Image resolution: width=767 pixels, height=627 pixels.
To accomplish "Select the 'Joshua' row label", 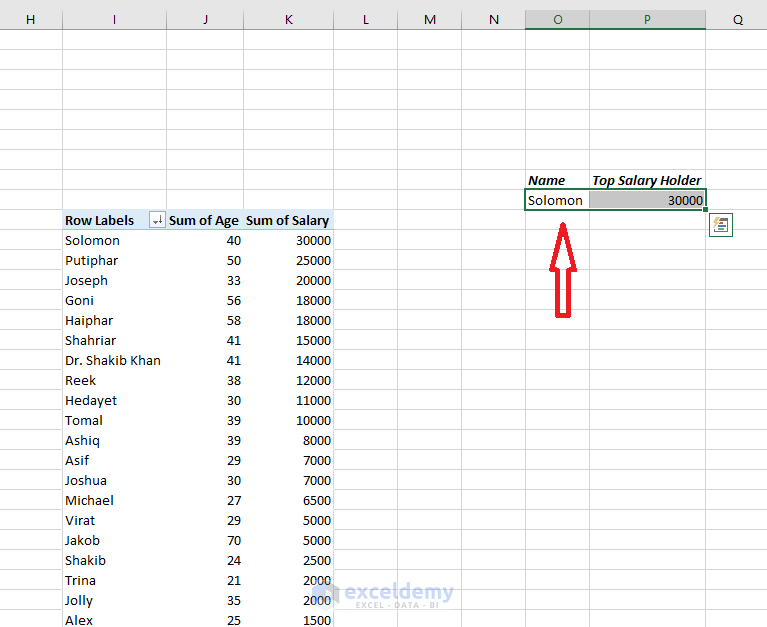I will tap(114, 480).
